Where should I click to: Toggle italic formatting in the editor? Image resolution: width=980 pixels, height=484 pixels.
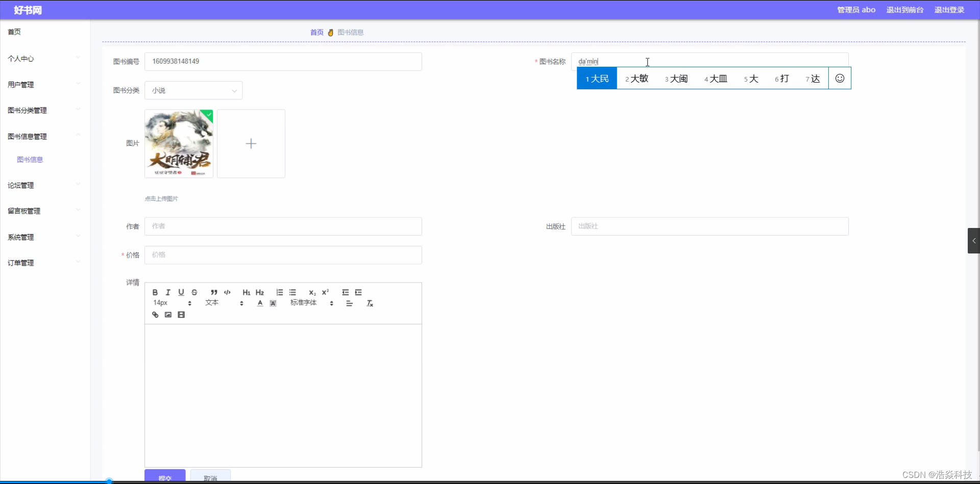(168, 292)
